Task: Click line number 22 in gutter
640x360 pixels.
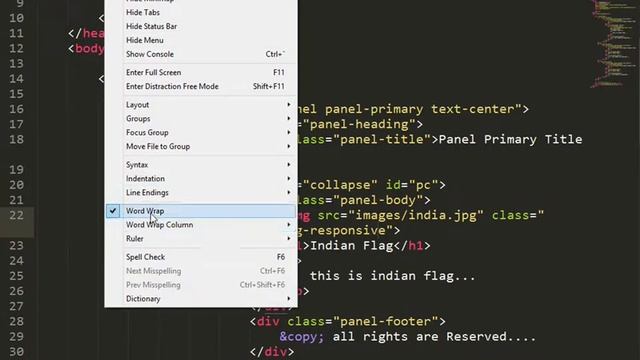Action: coord(17,215)
